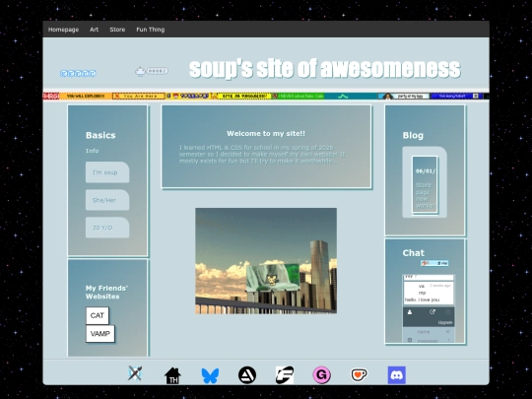This screenshot has height=399, width=532.
Task: Click the chat pop-out icon
Action: tap(432, 312)
